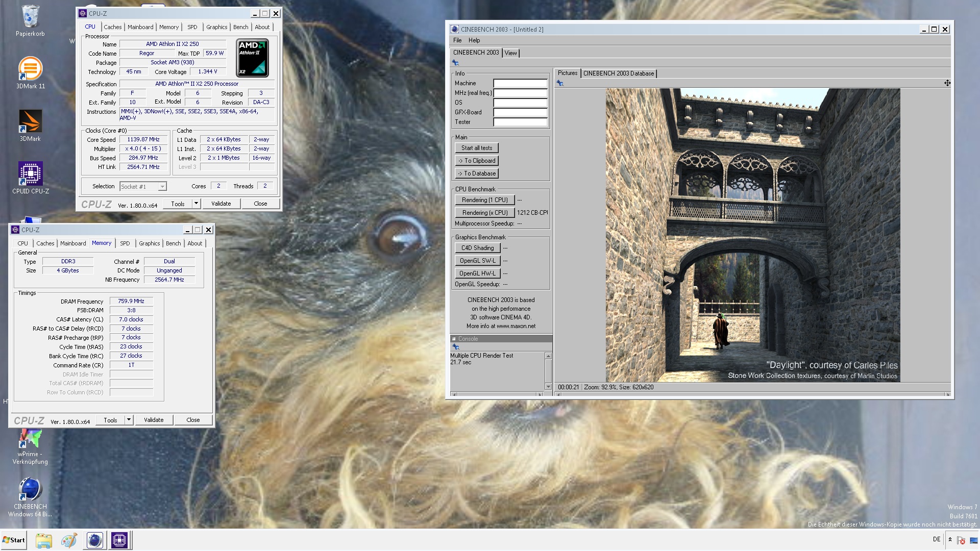Open Tools dropdown arrow in Memory tab window
The image size is (980, 551).
[129, 420]
